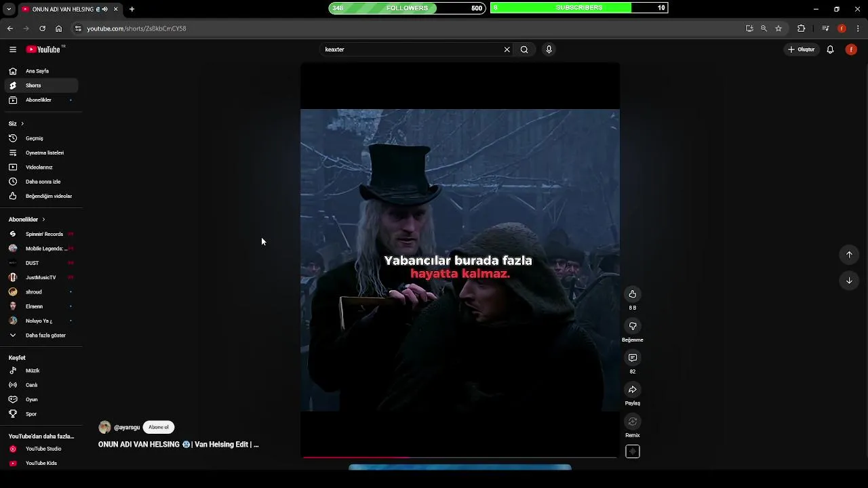868x488 pixels.
Task: Open a new browser tab
Action: (x=132, y=9)
